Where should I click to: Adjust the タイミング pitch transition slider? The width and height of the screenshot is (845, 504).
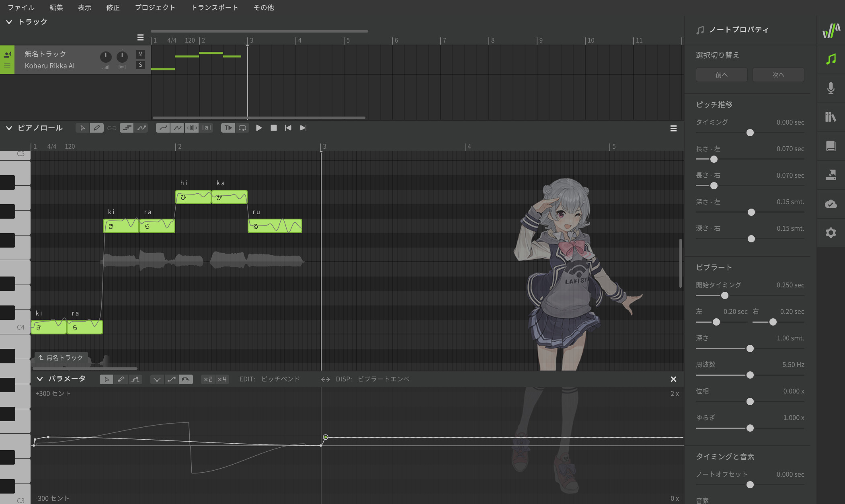(750, 133)
